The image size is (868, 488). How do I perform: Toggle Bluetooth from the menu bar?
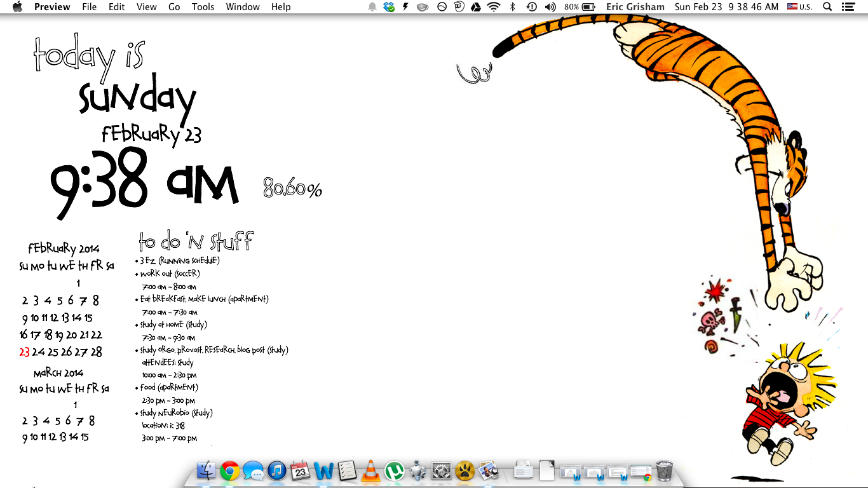coord(512,7)
